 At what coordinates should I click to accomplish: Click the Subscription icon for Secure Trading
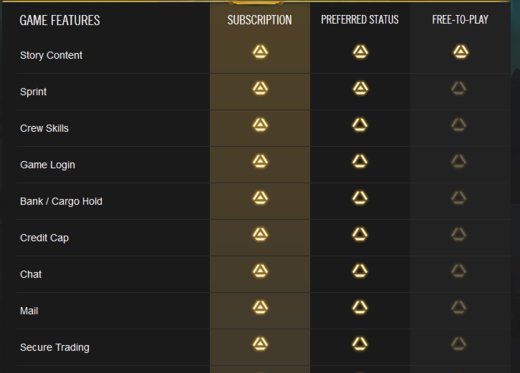click(x=260, y=344)
